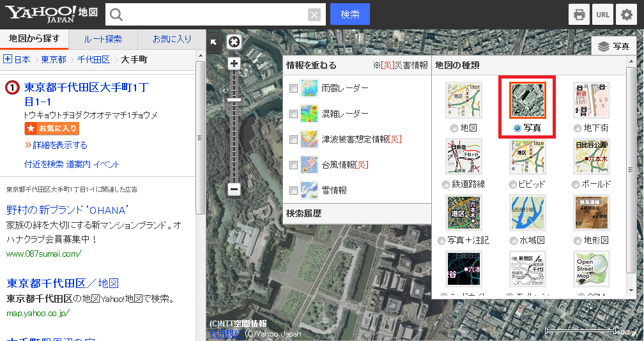Click the イベント link
644x341 pixels.
tap(106, 165)
